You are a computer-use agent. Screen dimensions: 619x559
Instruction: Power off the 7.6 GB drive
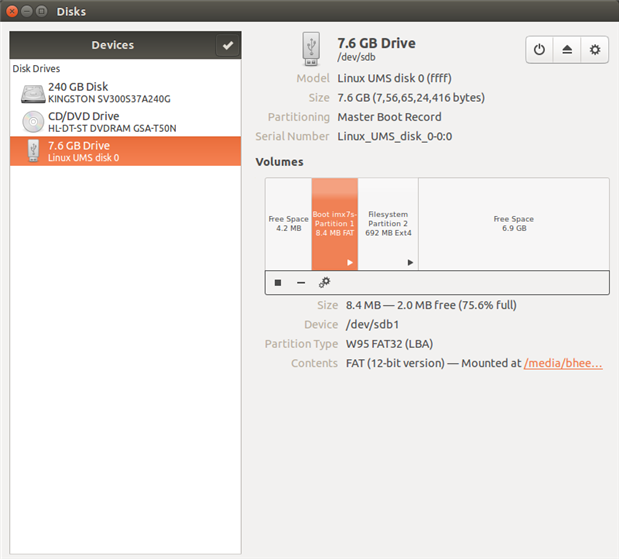tap(540, 49)
